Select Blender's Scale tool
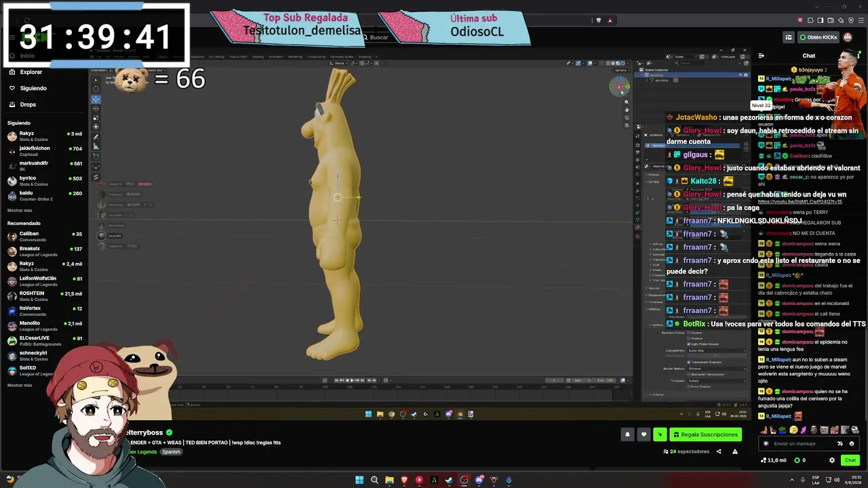 (x=96, y=117)
